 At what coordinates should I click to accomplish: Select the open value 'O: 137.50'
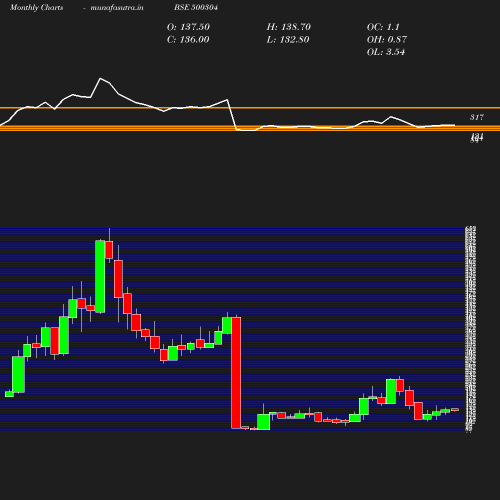pos(188,27)
